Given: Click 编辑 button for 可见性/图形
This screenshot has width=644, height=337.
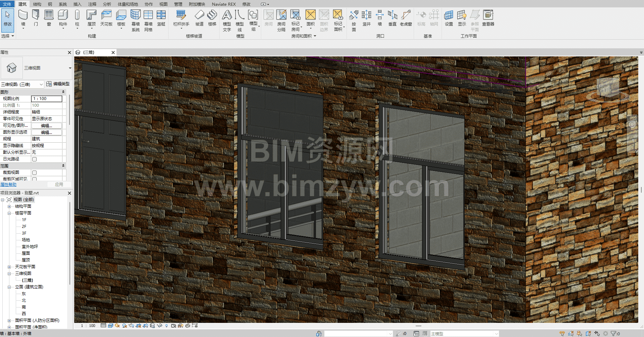Looking at the screenshot, I should (x=47, y=126).
